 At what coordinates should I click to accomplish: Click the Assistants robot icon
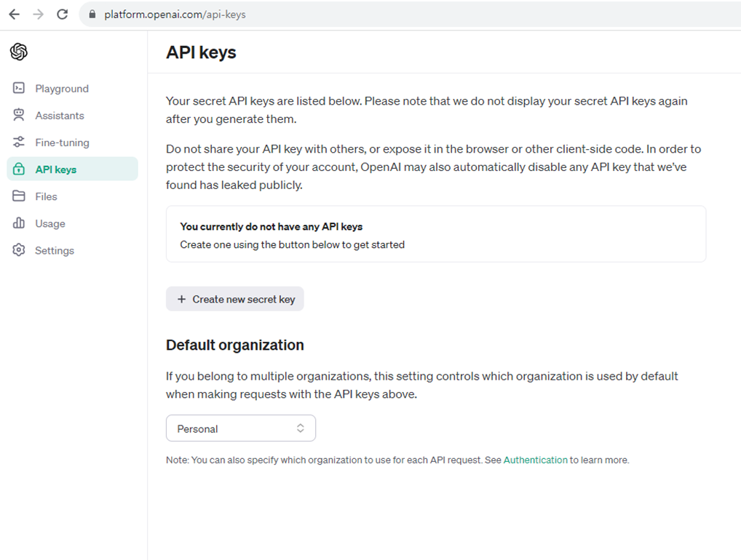click(x=19, y=115)
